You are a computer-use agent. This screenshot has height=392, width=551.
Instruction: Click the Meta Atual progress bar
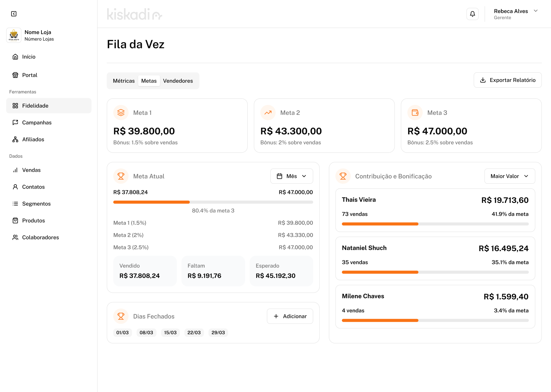tap(213, 202)
